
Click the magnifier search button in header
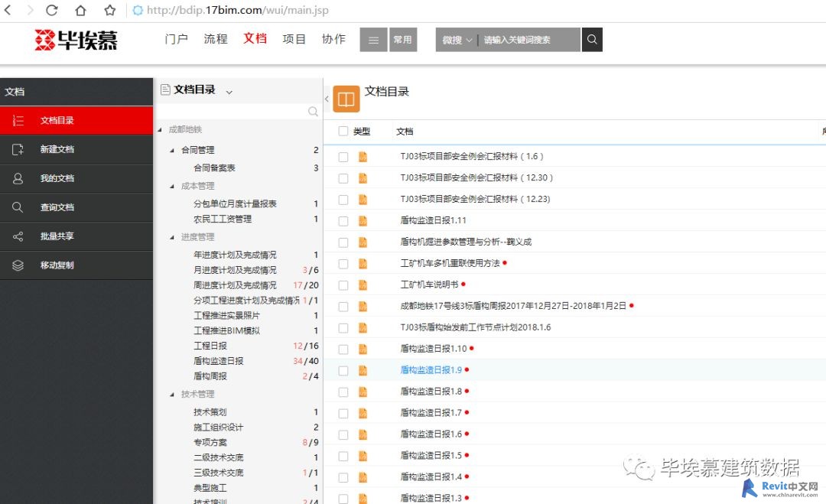click(591, 40)
